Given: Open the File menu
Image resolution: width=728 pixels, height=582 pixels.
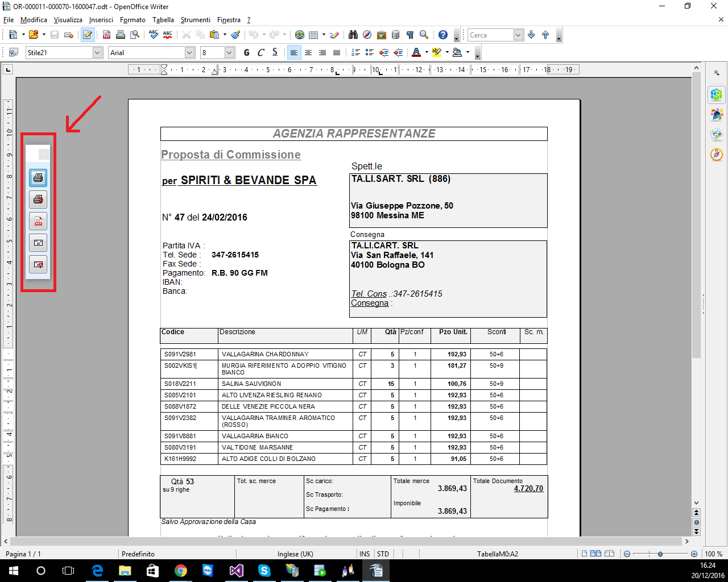Looking at the screenshot, I should [x=9, y=20].
